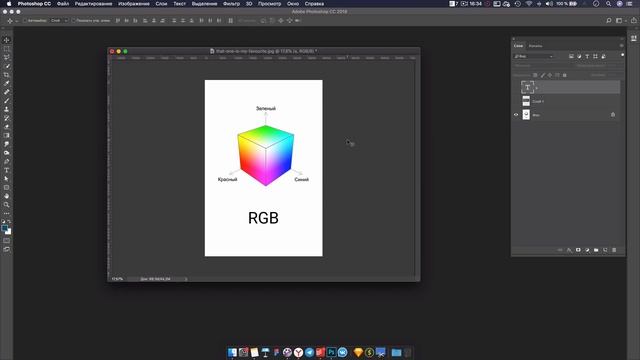Select the Gradient tool
This screenshot has width=640, height=360.
click(7, 135)
